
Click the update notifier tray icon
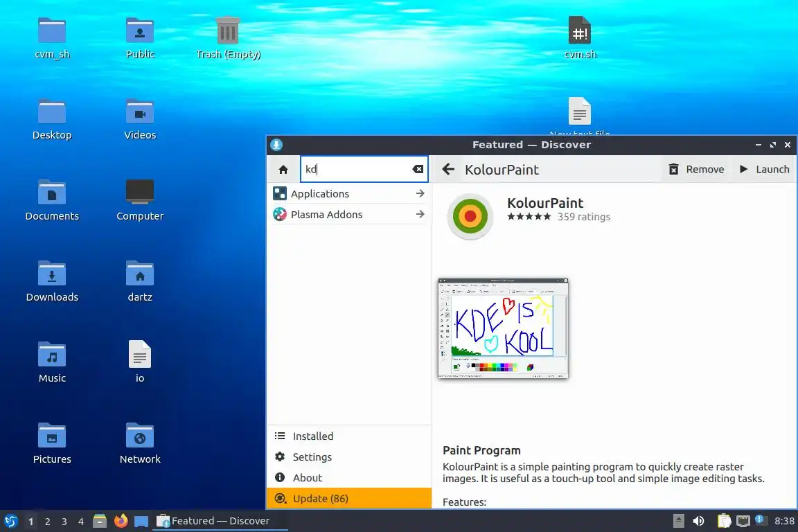click(760, 520)
